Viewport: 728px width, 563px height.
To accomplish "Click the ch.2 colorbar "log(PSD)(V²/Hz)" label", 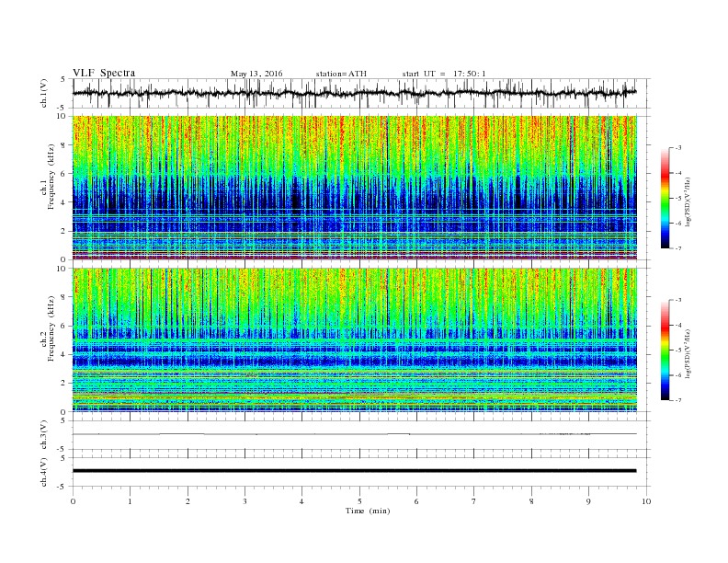I will [688, 354].
